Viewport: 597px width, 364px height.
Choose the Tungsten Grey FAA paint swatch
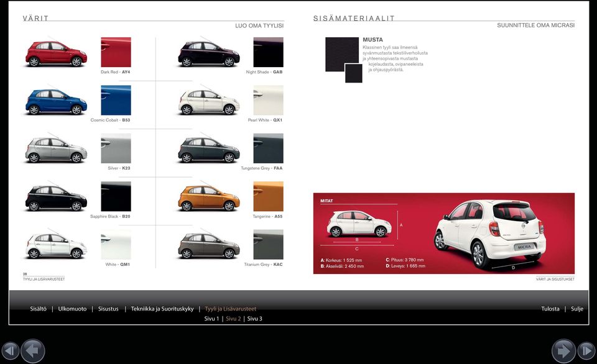(269, 148)
